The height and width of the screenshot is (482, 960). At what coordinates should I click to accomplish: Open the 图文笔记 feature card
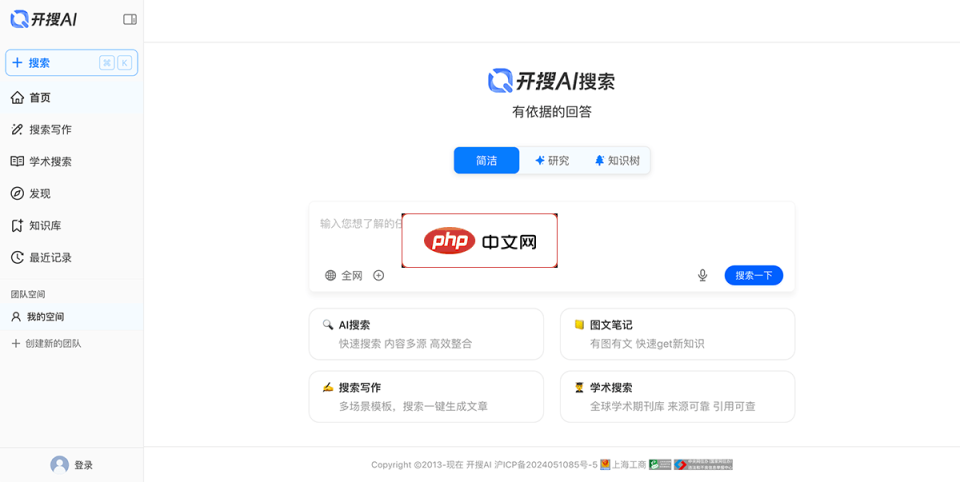point(677,334)
